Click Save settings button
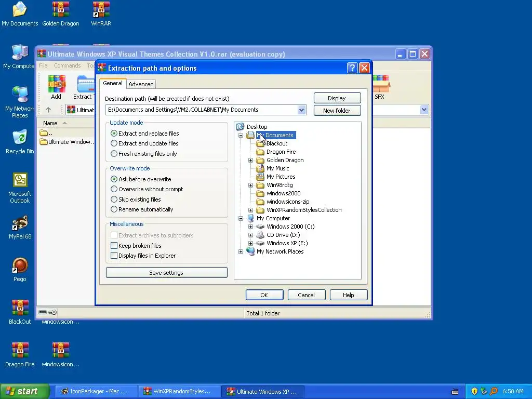The height and width of the screenshot is (399, 532). coord(166,272)
